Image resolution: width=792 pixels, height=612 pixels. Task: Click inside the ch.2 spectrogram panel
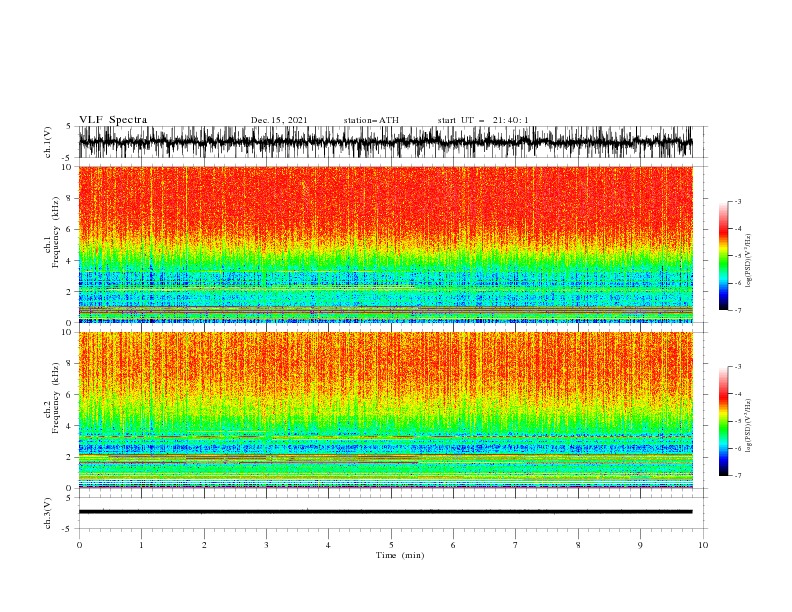pos(385,410)
